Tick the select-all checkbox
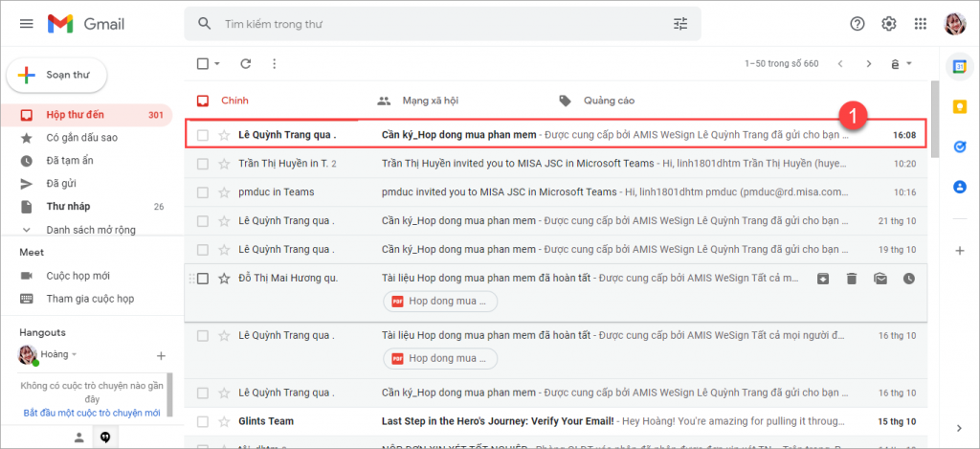 pos(203,63)
